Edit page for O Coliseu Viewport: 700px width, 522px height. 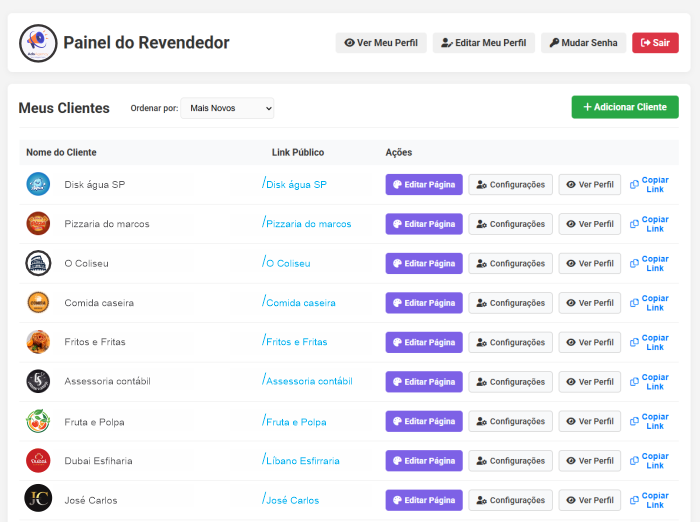[x=424, y=263]
